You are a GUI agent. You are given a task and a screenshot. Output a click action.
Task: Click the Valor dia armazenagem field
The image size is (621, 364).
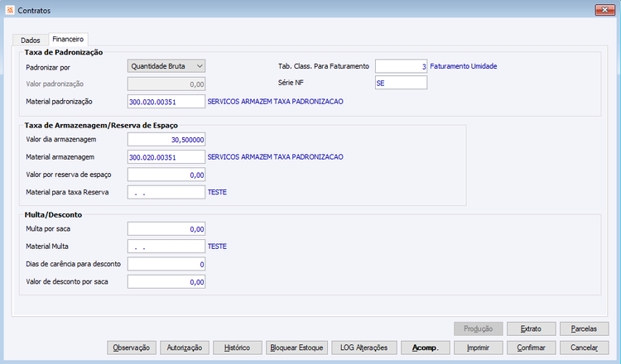(166, 139)
